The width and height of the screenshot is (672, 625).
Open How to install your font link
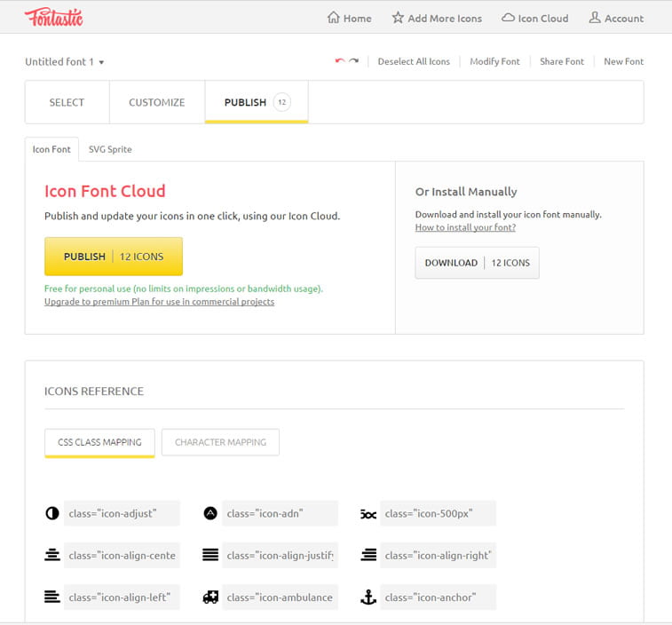coord(465,227)
